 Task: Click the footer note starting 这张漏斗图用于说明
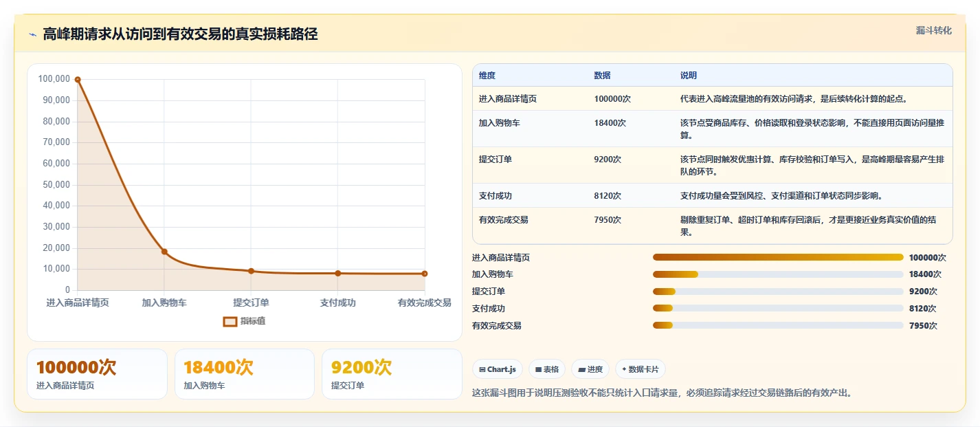point(662,393)
